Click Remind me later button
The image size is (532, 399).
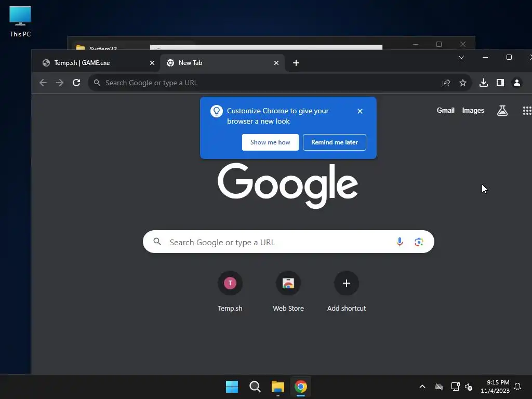334,142
